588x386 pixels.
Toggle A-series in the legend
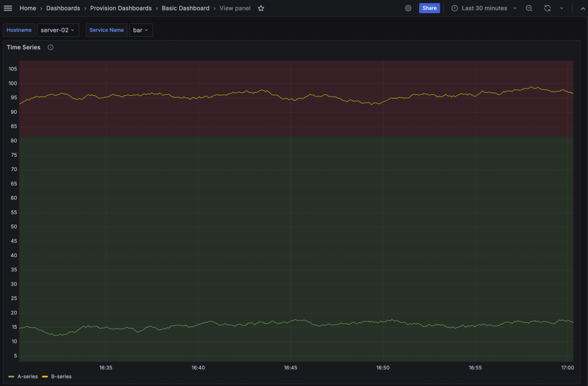[28, 377]
